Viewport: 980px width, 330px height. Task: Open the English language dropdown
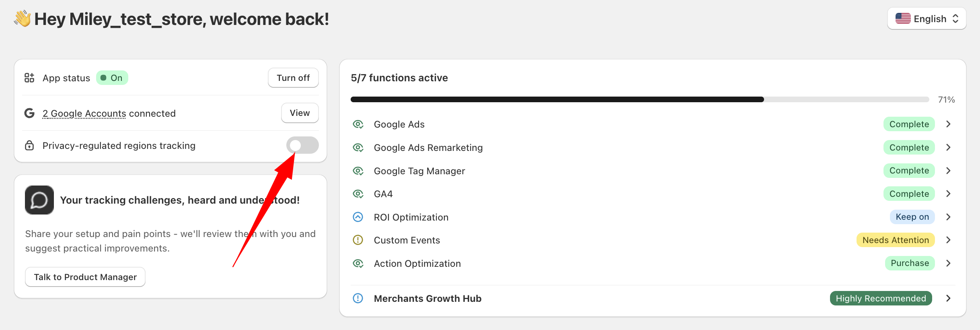click(927, 19)
